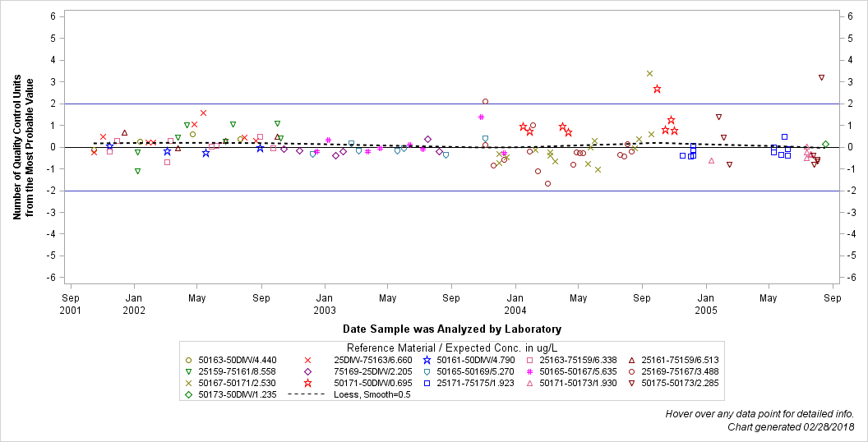Click the Jan 2003 x-axis tick label
This screenshot has height=442, width=868.
click(x=325, y=304)
